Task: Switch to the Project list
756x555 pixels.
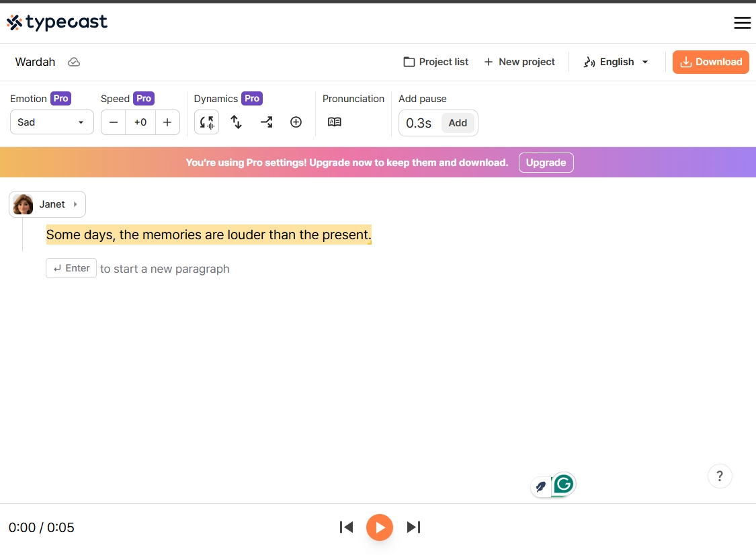Action: click(435, 62)
